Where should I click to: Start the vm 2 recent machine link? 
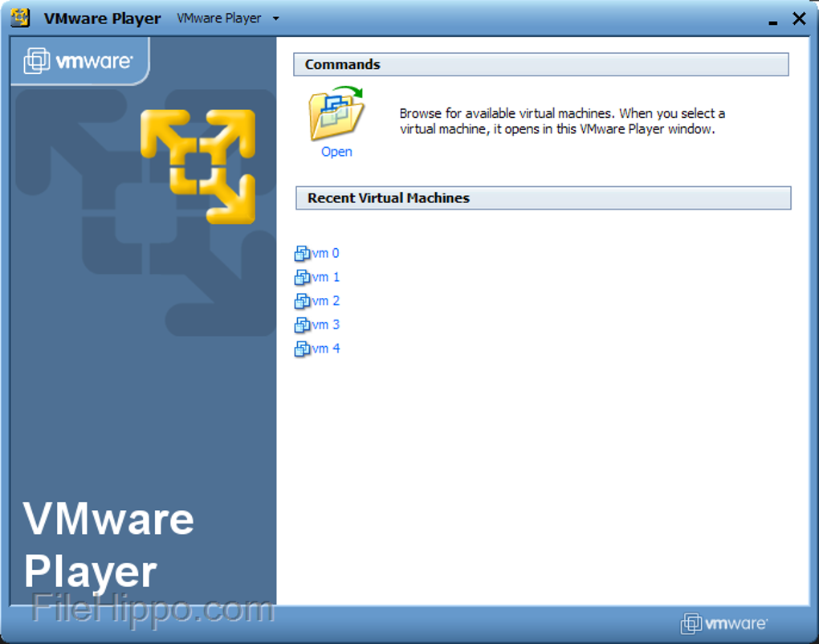coord(326,301)
